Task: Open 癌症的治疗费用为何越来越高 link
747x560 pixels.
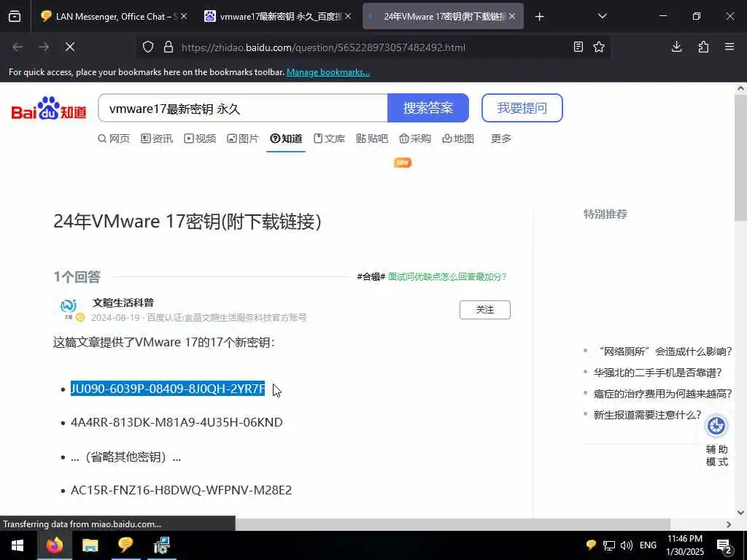Action: (662, 394)
